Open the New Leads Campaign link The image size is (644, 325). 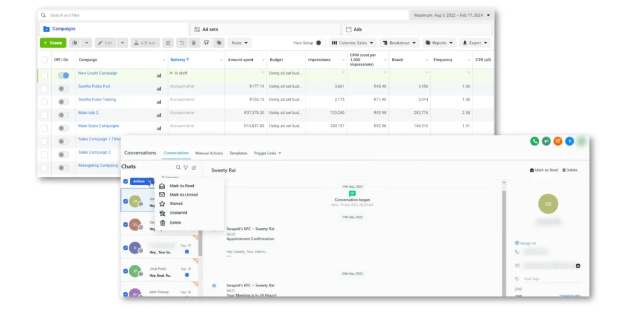98,73
